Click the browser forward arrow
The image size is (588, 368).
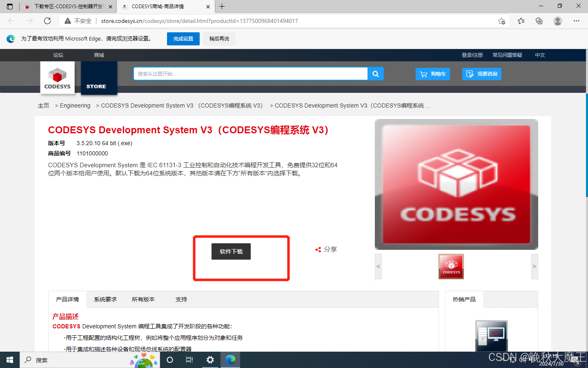click(x=29, y=21)
